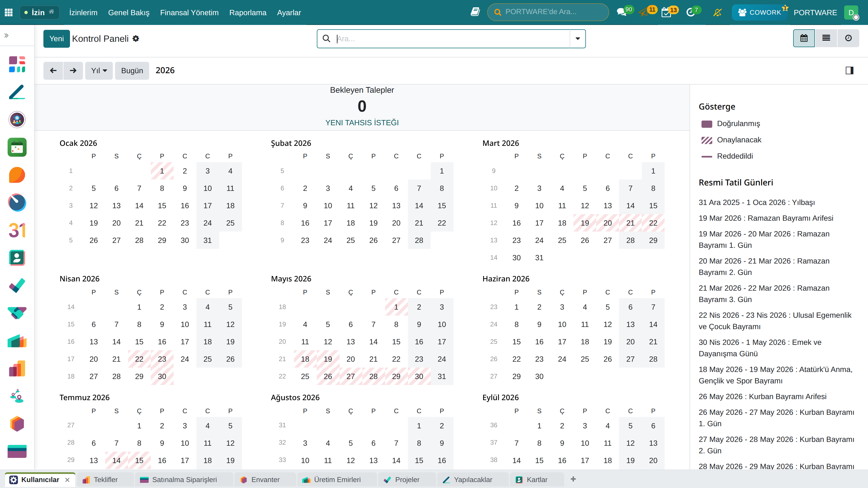Switch to activity clock view
This screenshot has height=488, width=868.
click(x=848, y=38)
